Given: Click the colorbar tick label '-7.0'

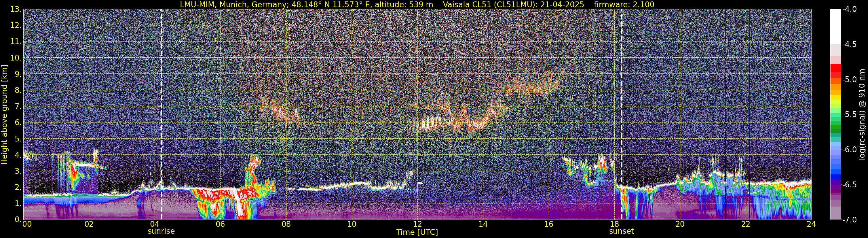Looking at the screenshot, I should tap(849, 220).
